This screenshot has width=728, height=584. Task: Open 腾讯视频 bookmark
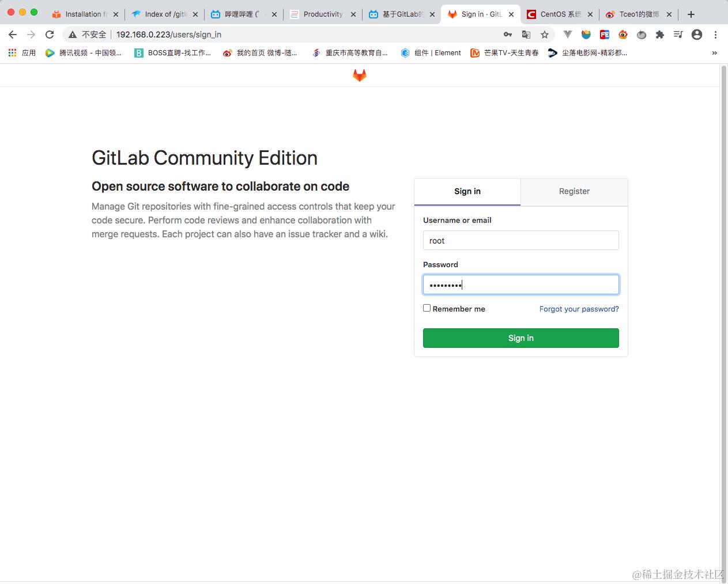[84, 53]
